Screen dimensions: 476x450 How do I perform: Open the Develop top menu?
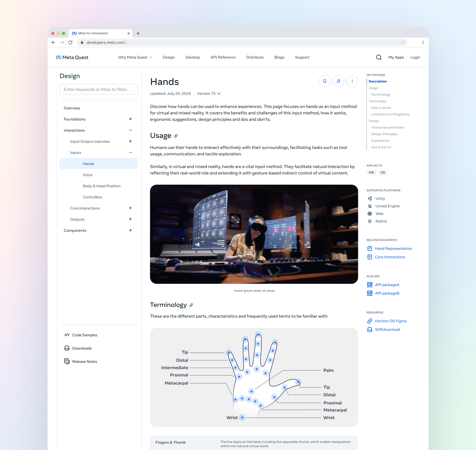click(x=192, y=57)
